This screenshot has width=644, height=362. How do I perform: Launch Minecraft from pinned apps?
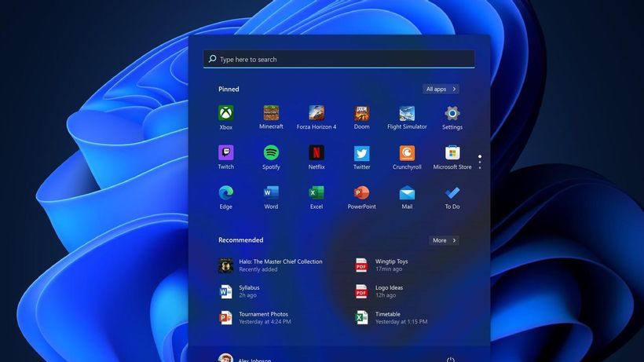coord(271,117)
